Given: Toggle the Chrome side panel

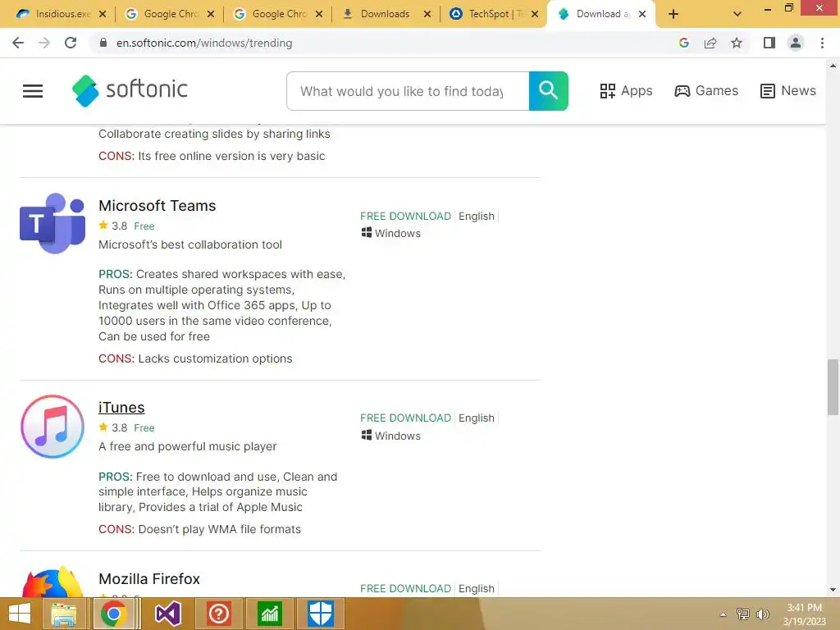Looking at the screenshot, I should 769,43.
